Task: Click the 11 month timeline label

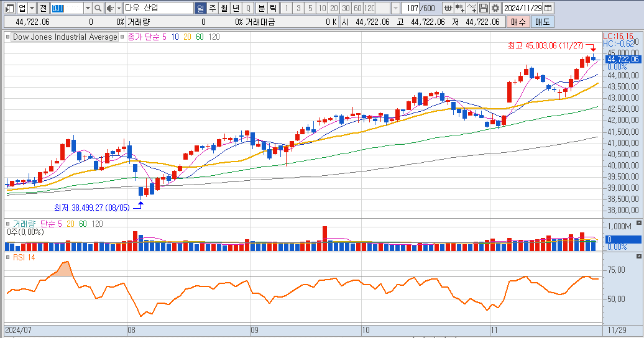Action: pos(494,330)
